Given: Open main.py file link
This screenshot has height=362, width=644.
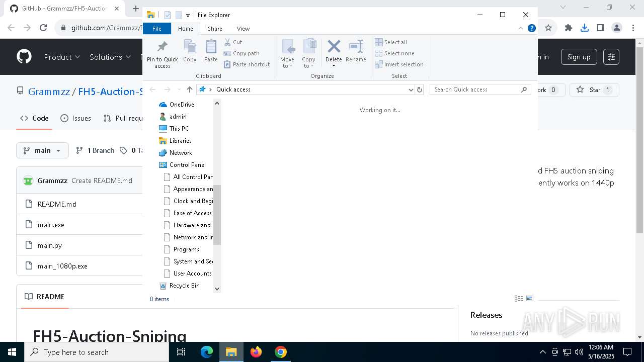Looking at the screenshot, I should (x=50, y=245).
